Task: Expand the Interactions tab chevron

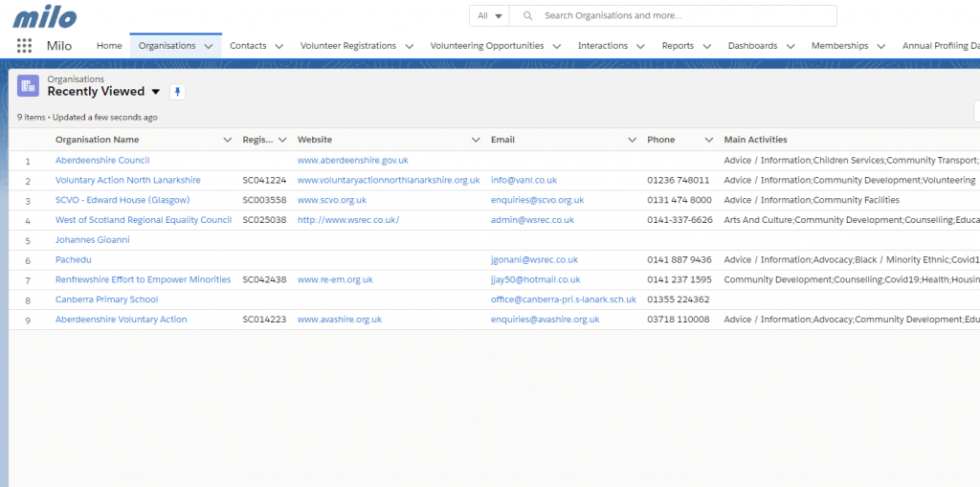Action: 640,46
